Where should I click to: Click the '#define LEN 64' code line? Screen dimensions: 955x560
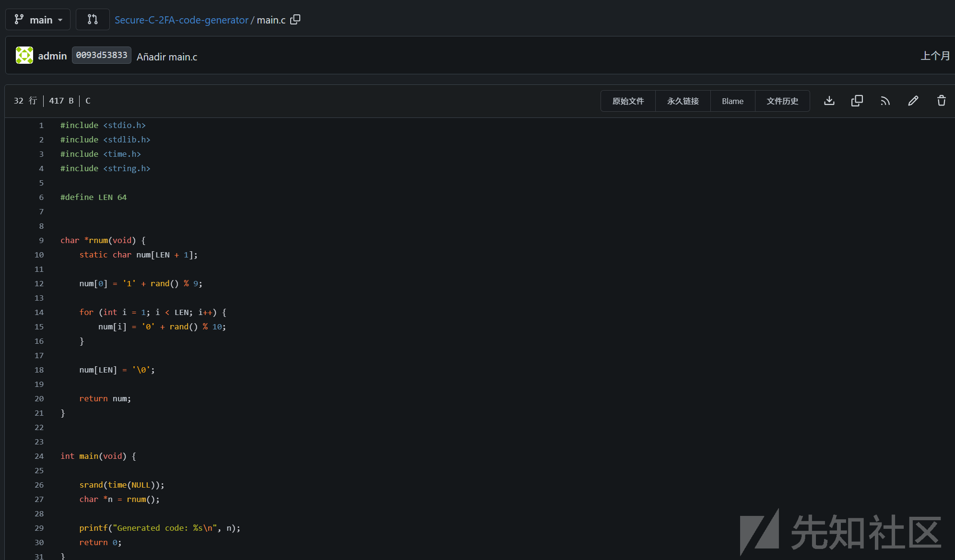pos(94,197)
